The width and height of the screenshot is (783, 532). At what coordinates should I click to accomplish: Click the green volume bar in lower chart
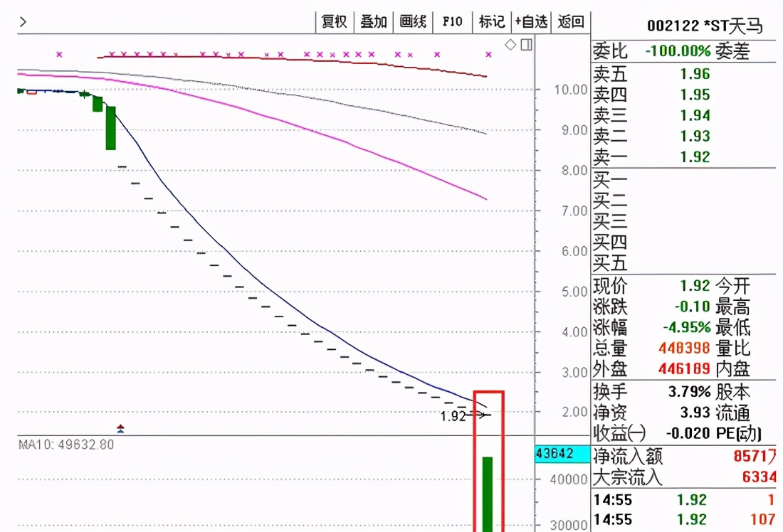(x=488, y=494)
